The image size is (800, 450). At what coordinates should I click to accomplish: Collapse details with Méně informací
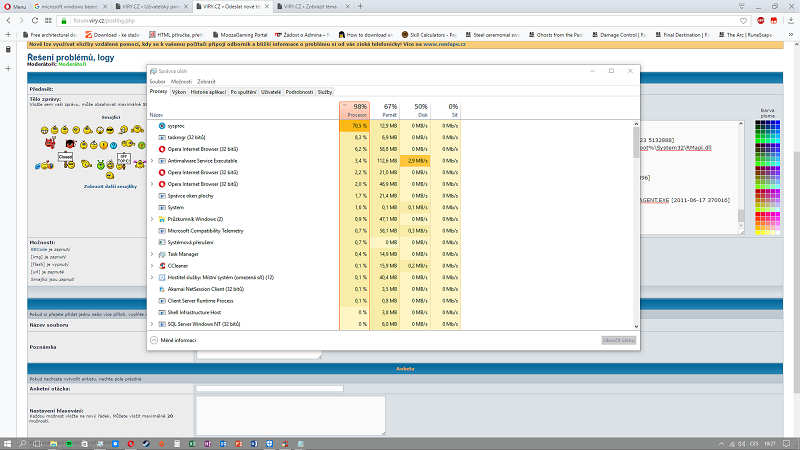coord(174,340)
